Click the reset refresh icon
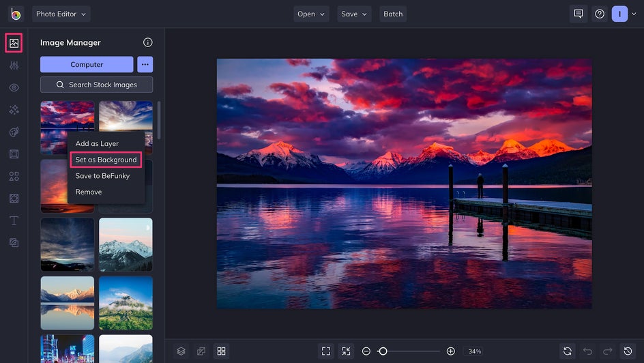Image resolution: width=644 pixels, height=363 pixels. point(568,351)
